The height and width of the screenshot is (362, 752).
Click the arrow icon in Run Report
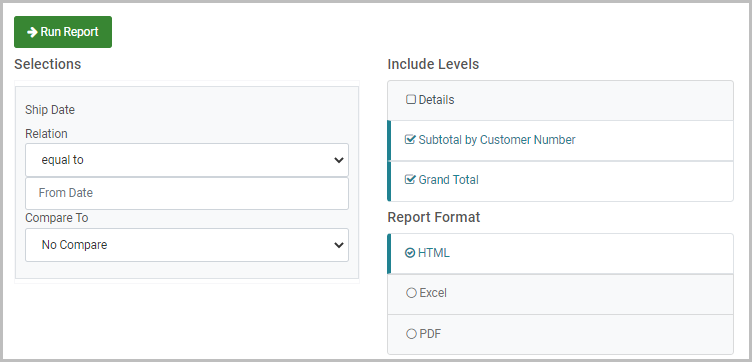(32, 32)
